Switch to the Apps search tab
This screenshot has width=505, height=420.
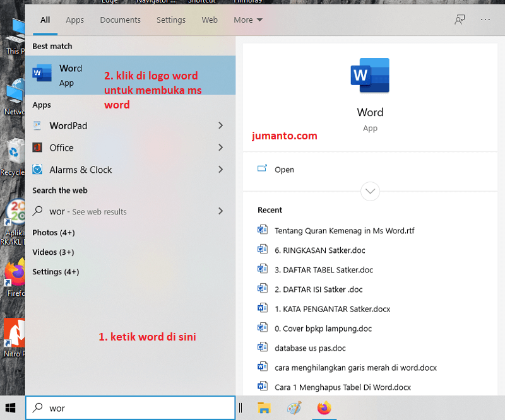(74, 20)
